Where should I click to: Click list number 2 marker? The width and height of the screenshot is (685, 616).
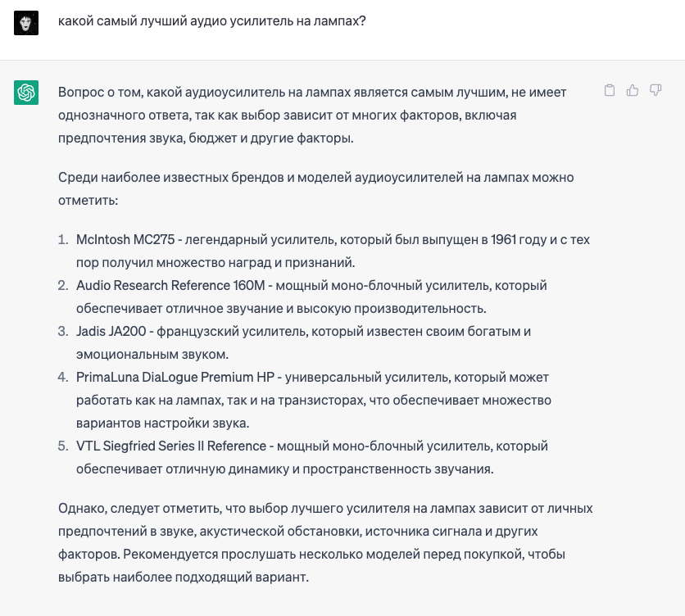pos(63,286)
